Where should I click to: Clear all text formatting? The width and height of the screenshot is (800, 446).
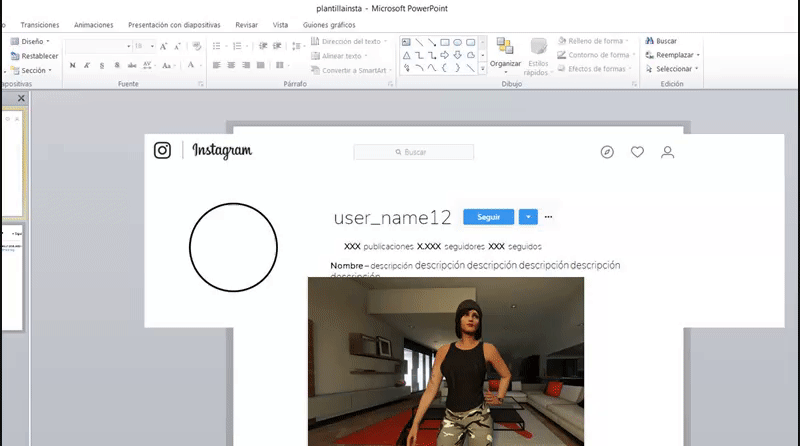click(x=196, y=46)
